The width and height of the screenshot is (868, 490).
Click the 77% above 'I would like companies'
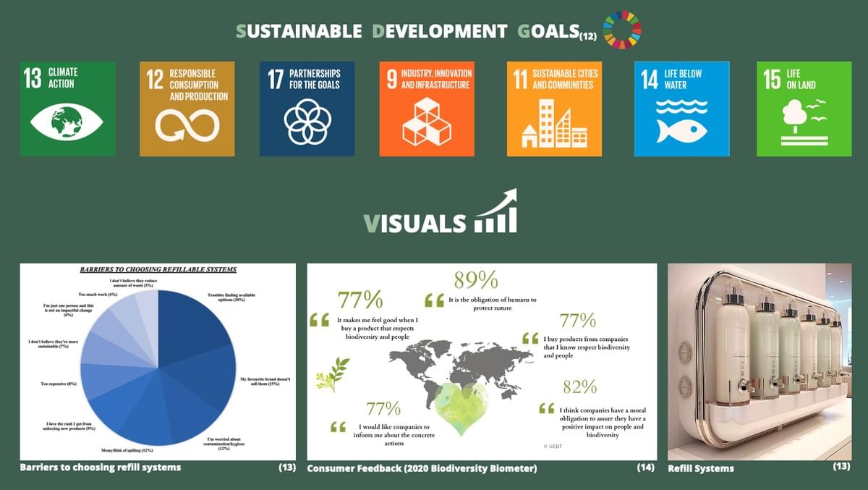point(383,407)
